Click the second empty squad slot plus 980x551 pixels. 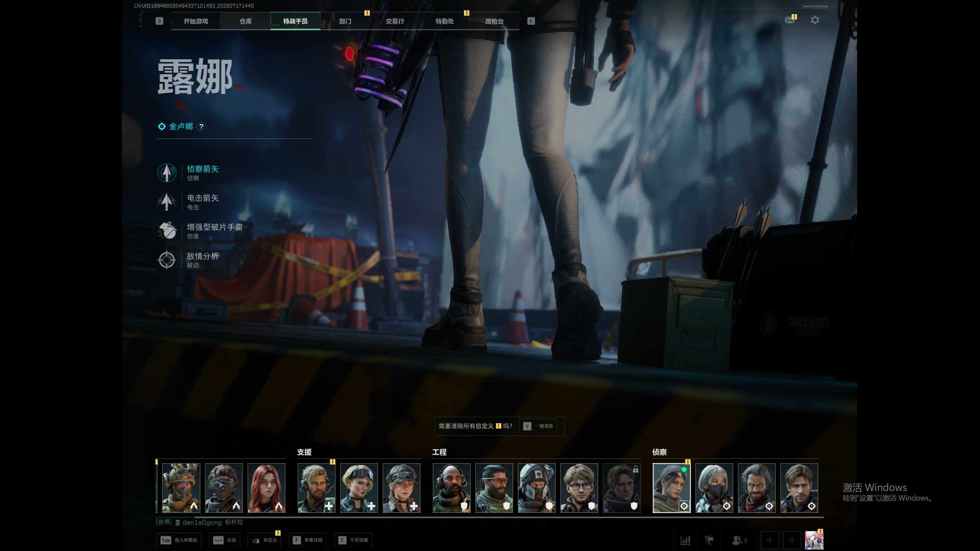[x=792, y=540]
